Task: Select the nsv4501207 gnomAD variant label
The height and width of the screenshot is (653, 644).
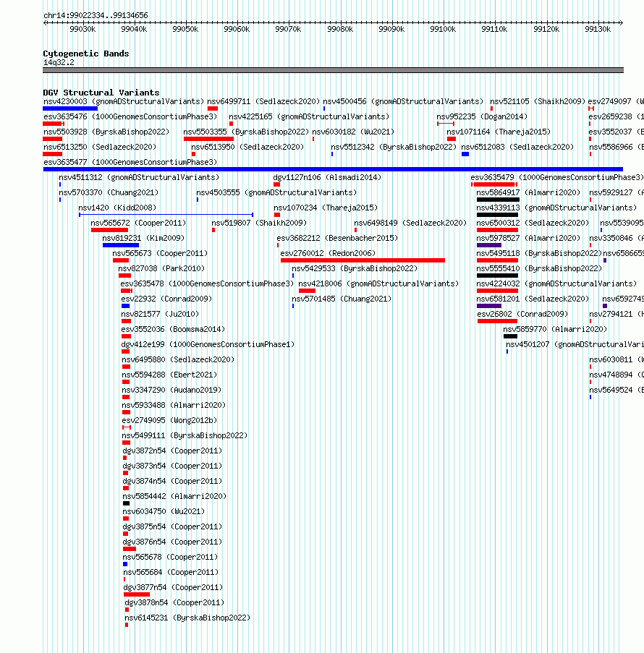Action: point(575,344)
